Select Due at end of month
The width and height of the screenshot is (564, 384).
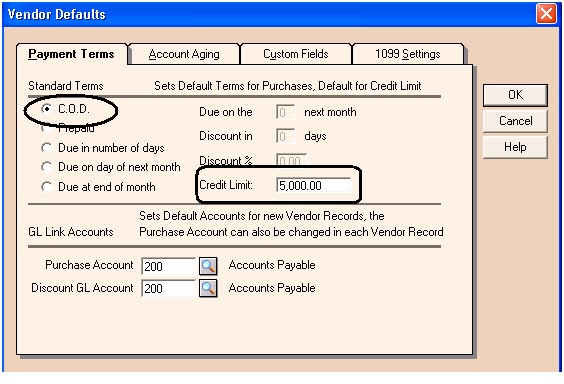click(x=46, y=187)
